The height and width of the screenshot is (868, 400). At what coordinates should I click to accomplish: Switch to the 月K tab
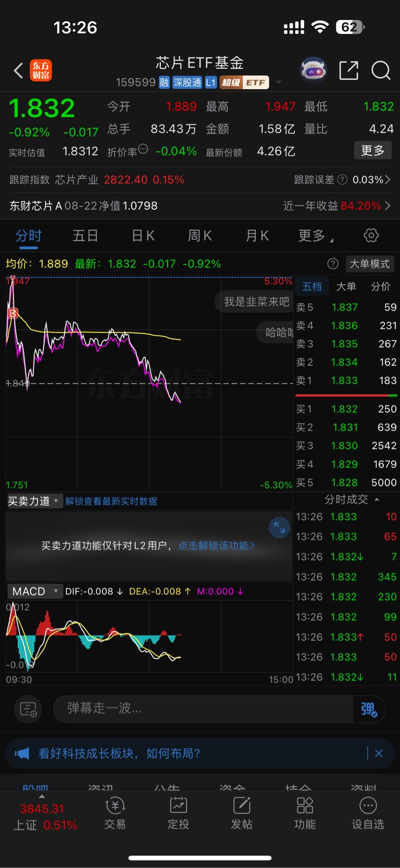click(257, 236)
